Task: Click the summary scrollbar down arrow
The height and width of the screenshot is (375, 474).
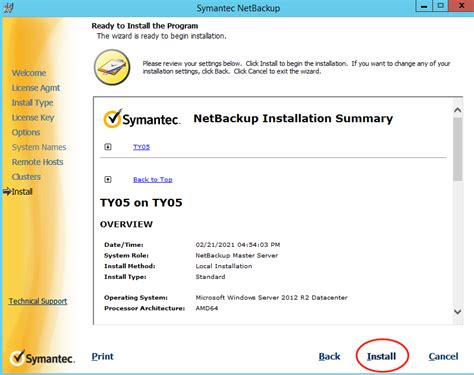Action: tap(458, 312)
